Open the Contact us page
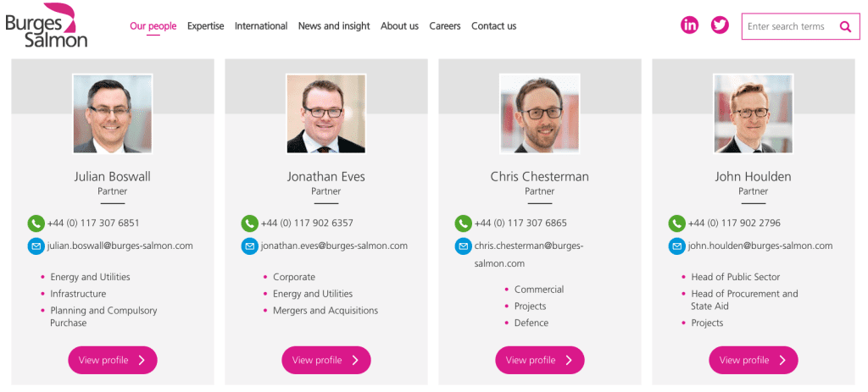Image resolution: width=868 pixels, height=392 pixels. 493,26
